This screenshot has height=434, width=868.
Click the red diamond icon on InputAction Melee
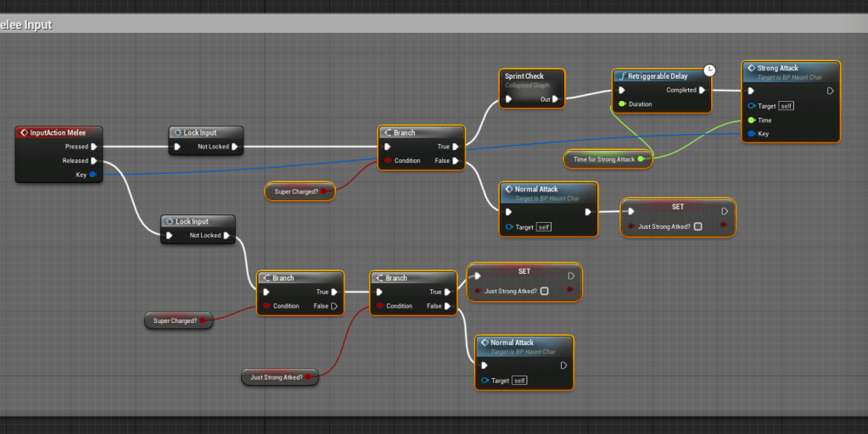point(24,132)
